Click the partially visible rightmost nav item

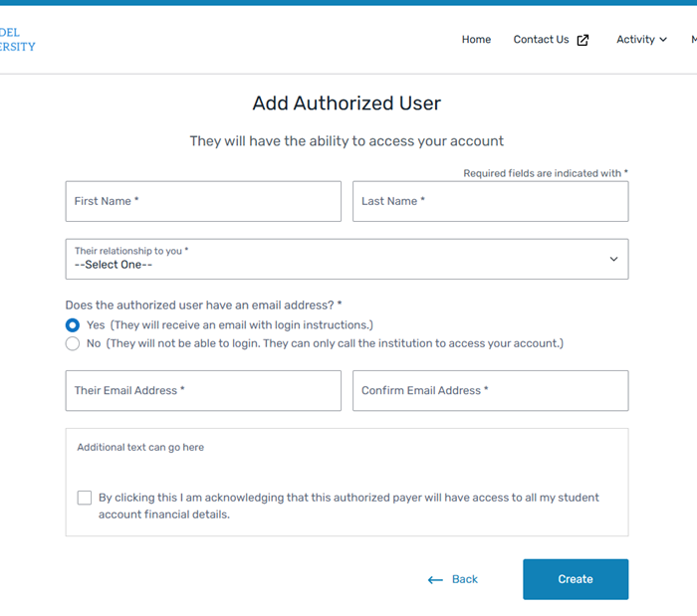(x=693, y=40)
